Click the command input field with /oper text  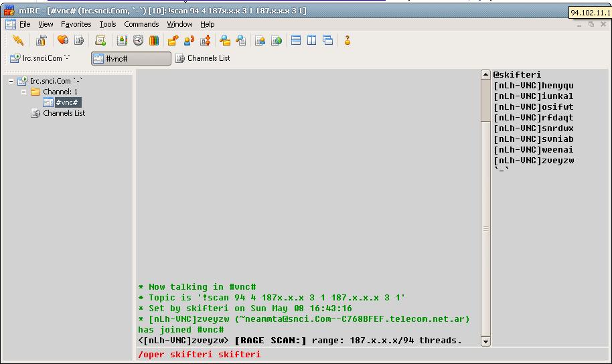[372, 354]
